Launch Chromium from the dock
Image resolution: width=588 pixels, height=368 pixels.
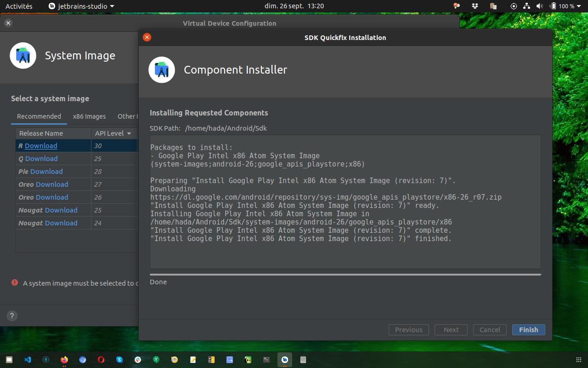point(83,360)
